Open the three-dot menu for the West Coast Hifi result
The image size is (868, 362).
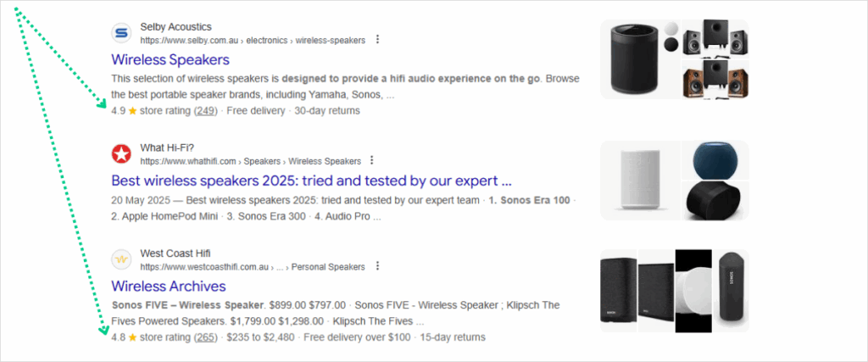tap(376, 266)
